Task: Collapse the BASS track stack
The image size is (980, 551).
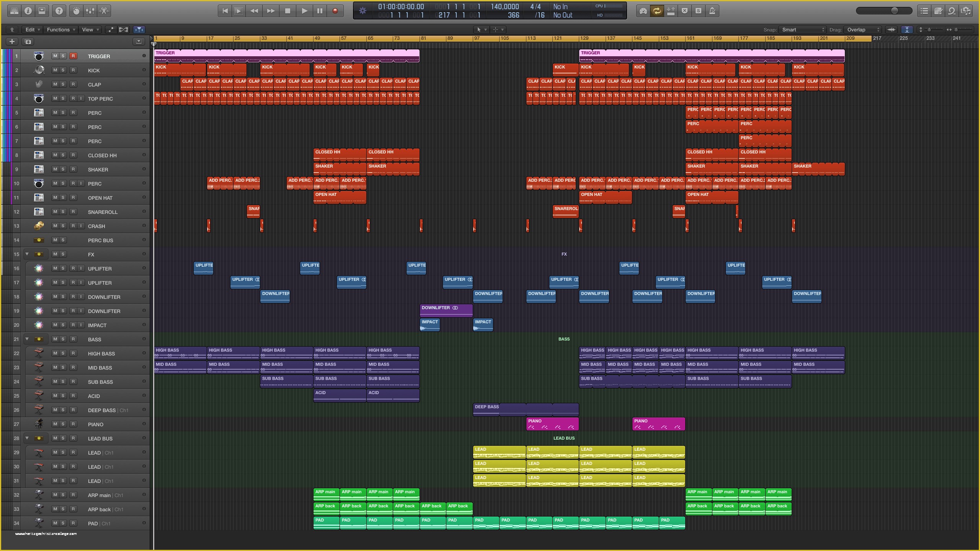Action: 27,339
